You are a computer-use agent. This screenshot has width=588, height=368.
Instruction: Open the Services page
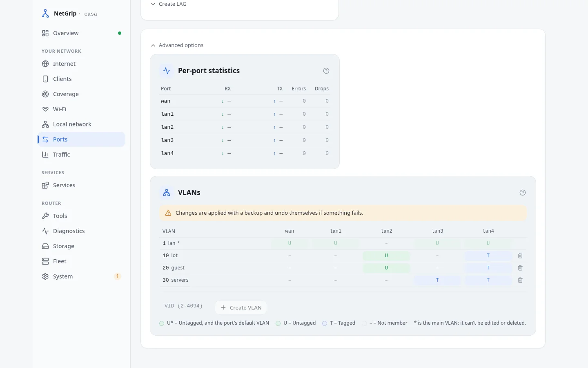(x=81, y=185)
